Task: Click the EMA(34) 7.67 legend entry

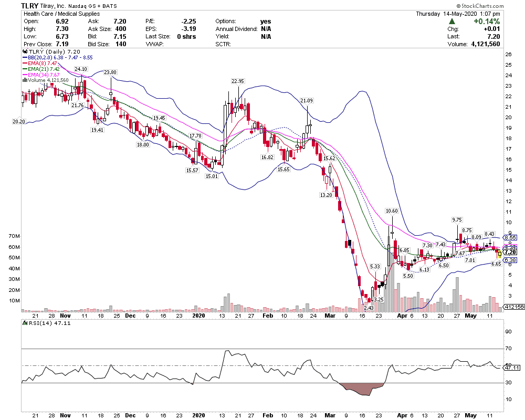Action: 41,75
